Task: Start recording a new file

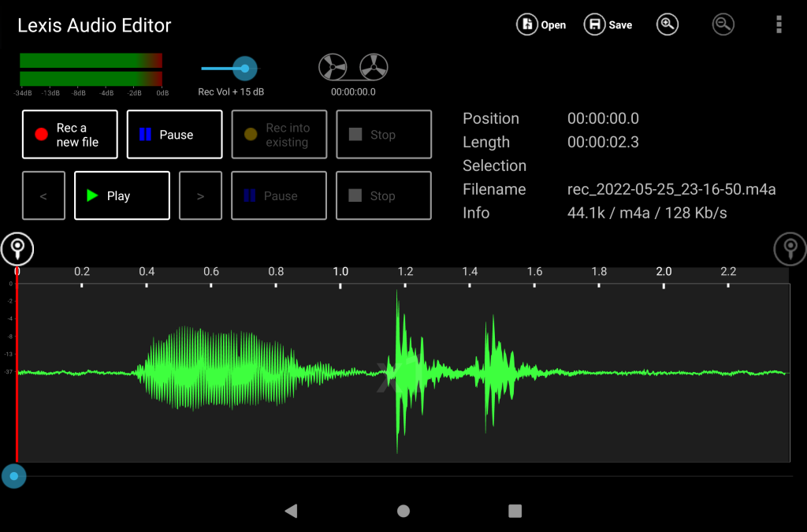Action: click(70, 134)
